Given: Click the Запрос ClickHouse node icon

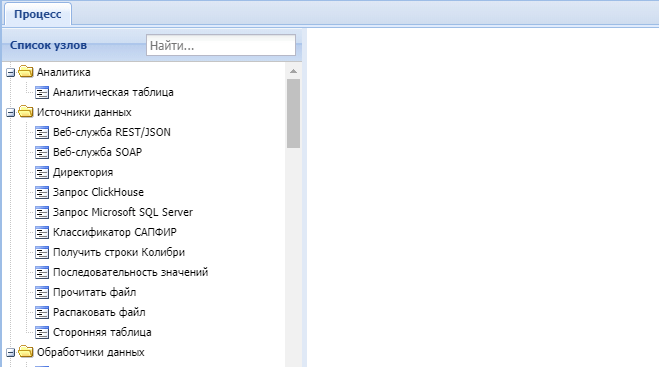Looking at the screenshot, I should click(42, 193).
